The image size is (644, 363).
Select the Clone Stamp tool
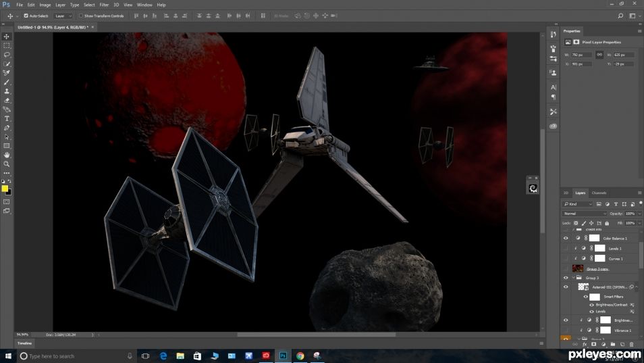(x=7, y=91)
